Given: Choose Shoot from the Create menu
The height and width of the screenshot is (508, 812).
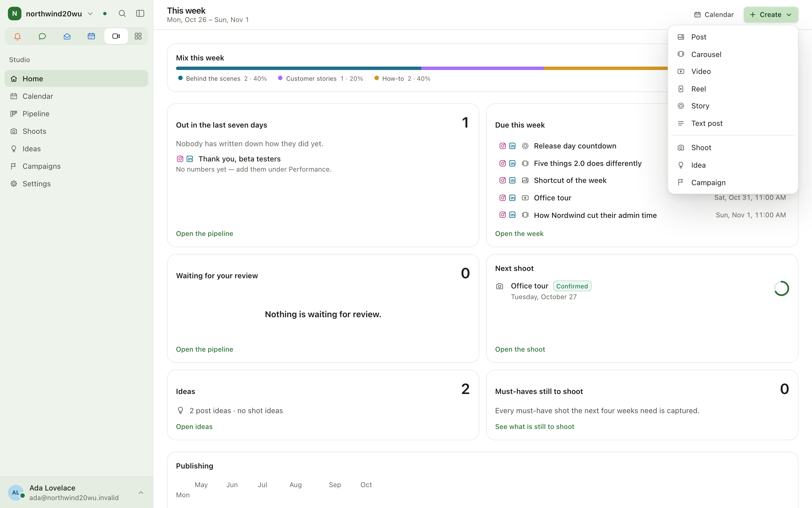Looking at the screenshot, I should tap(733, 148).
